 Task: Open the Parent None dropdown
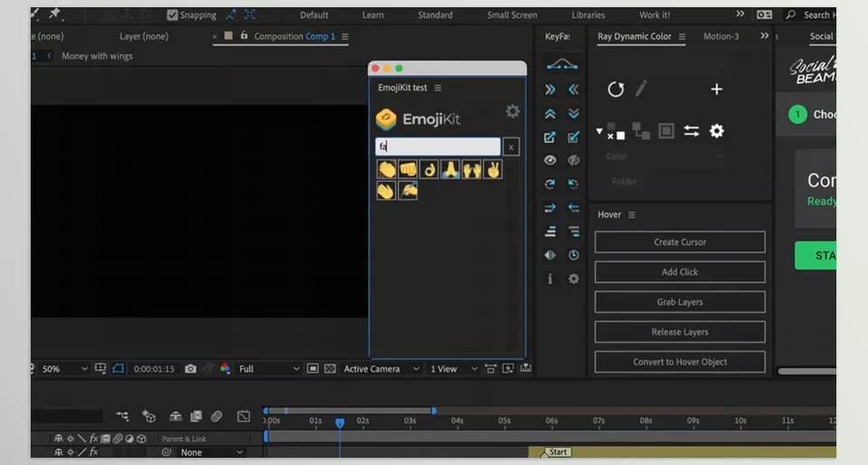point(211,452)
